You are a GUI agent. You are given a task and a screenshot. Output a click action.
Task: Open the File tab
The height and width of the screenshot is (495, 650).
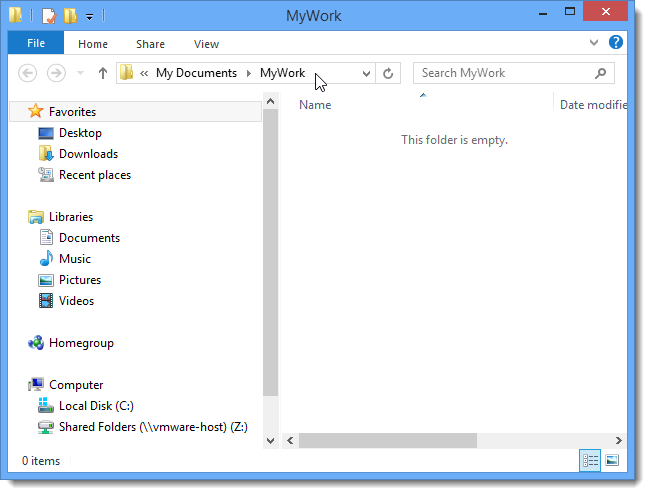pos(36,43)
